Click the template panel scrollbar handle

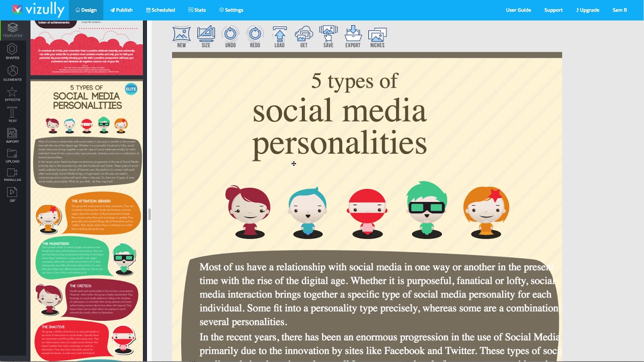[149, 215]
